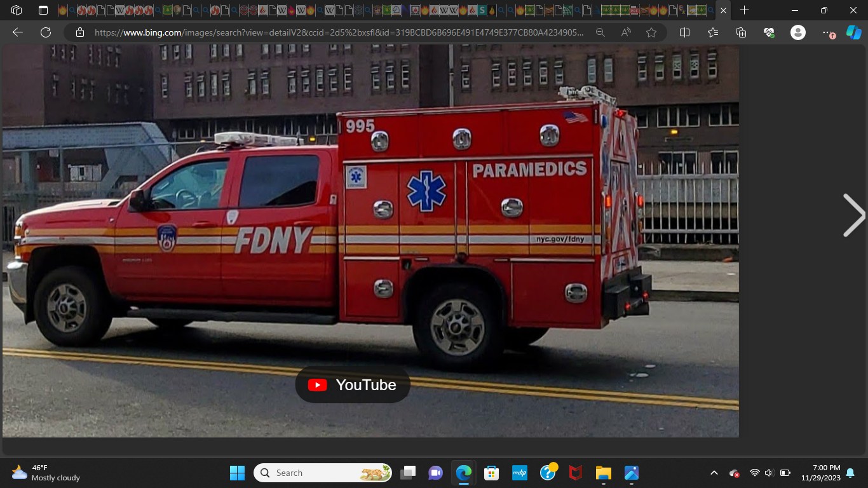Launch the Copilot sidebar
The width and height of the screenshot is (868, 488).
pos(854,32)
